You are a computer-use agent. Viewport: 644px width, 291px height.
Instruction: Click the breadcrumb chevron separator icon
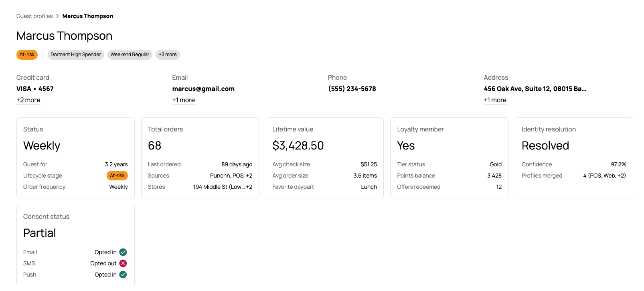[58, 16]
